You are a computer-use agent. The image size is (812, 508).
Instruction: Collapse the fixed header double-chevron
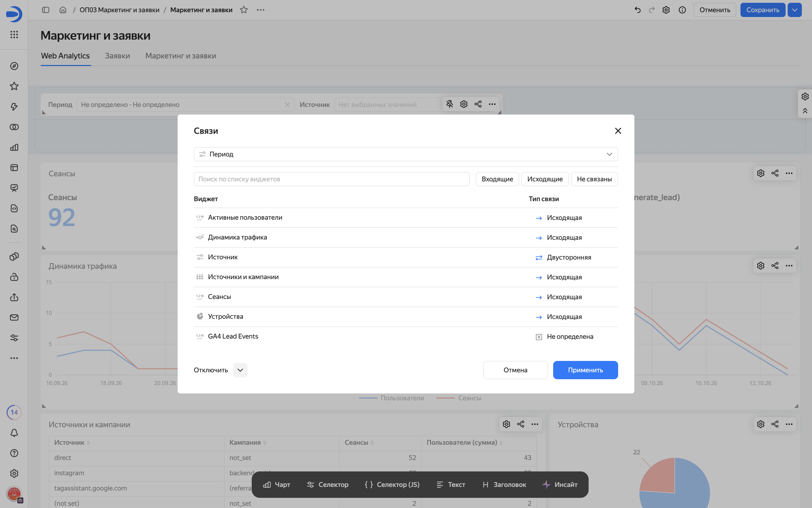tap(805, 110)
